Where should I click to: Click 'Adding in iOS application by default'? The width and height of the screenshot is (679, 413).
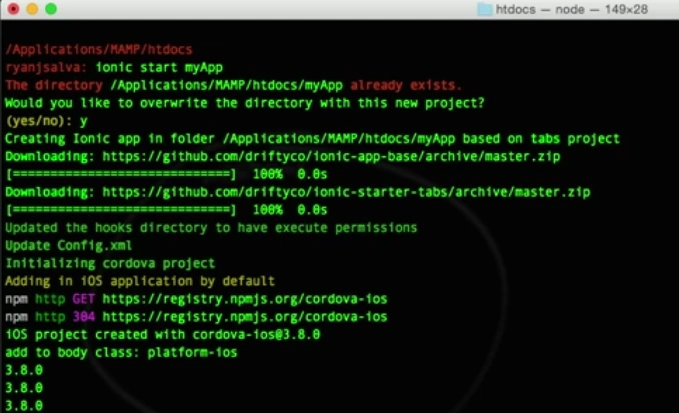[x=140, y=281]
